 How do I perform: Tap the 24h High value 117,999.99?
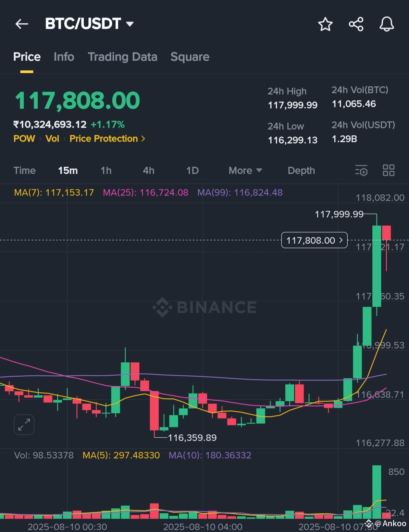[x=292, y=105]
